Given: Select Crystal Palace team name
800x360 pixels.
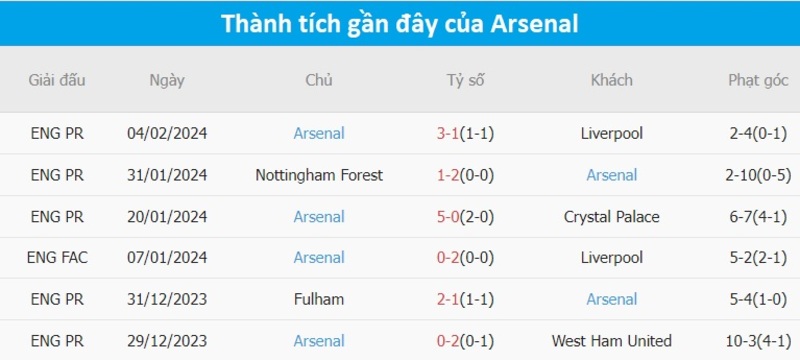Looking at the screenshot, I should (611, 217).
